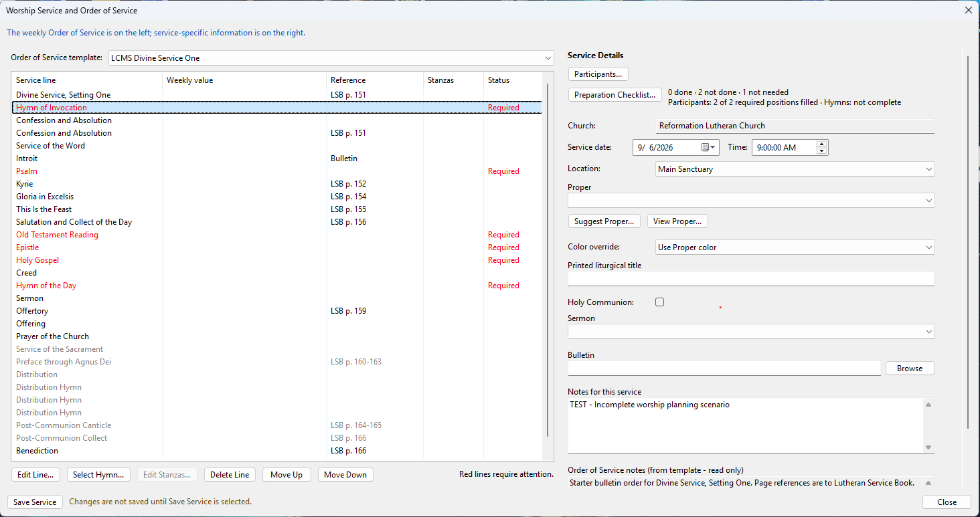Click the Edit Line button

click(35, 475)
